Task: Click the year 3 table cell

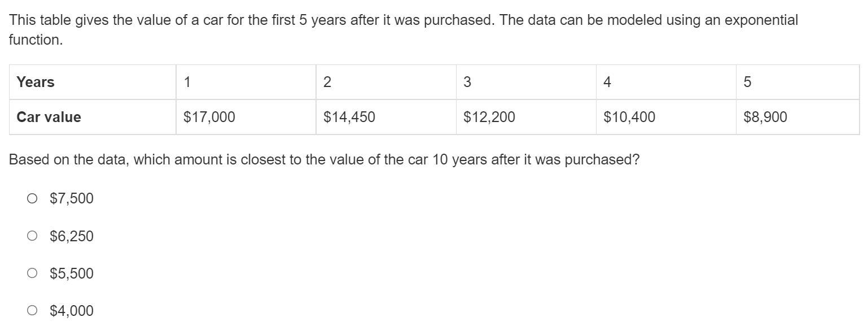Action: tap(525, 82)
